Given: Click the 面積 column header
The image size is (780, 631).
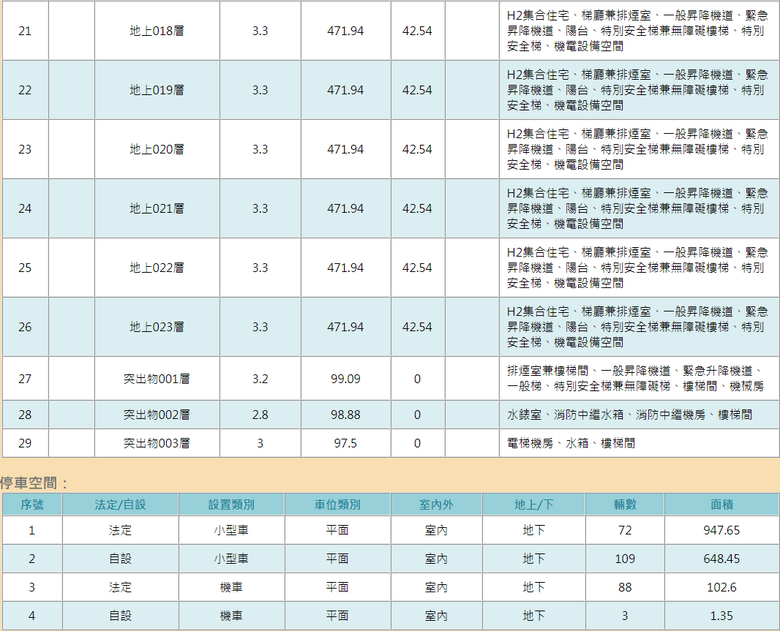Looking at the screenshot, I should click(x=722, y=505).
